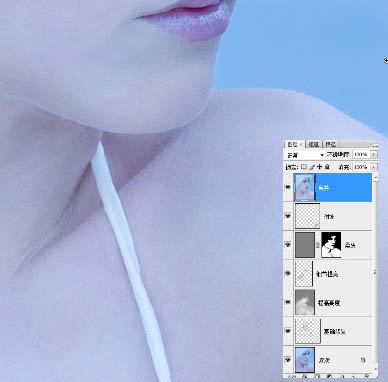
Task: Expand the fill percentage slider arrow
Action: (374, 167)
